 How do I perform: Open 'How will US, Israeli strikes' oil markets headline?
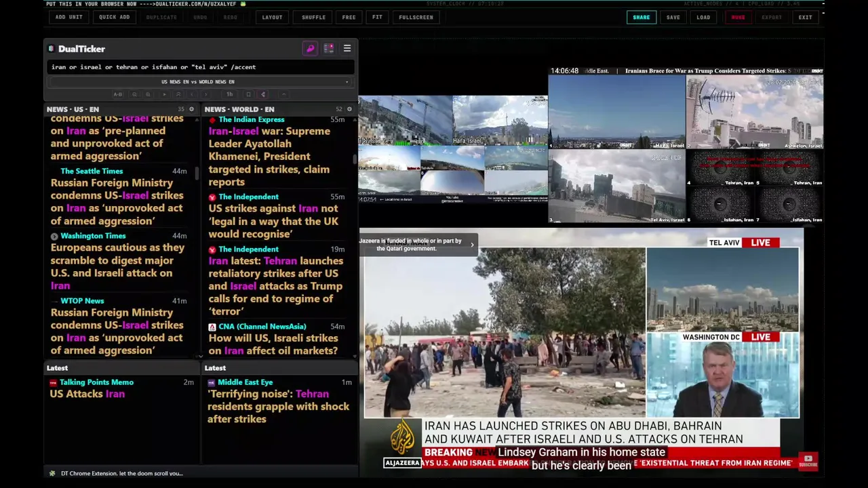pos(273,344)
